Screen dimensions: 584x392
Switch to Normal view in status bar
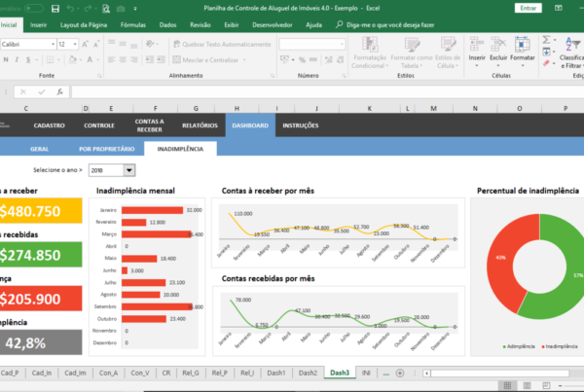pos(507,385)
